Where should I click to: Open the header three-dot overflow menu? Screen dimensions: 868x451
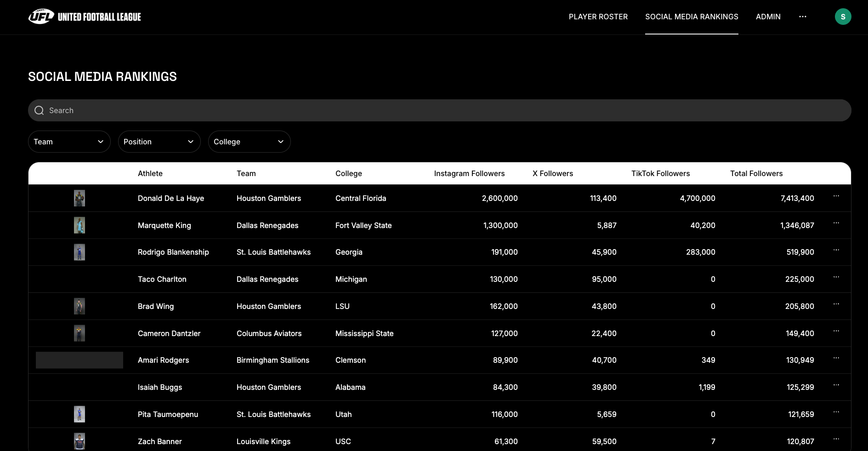(803, 17)
